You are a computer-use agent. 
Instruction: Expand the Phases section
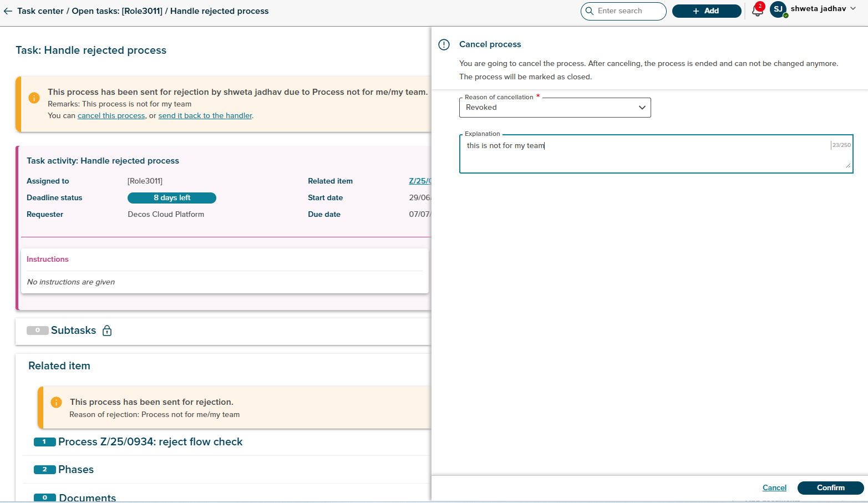point(76,470)
